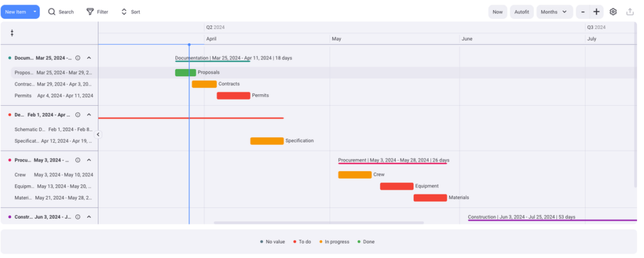Image resolution: width=644 pixels, height=258 pixels.
Task: Click the red Materials task bar
Action: (x=430, y=198)
